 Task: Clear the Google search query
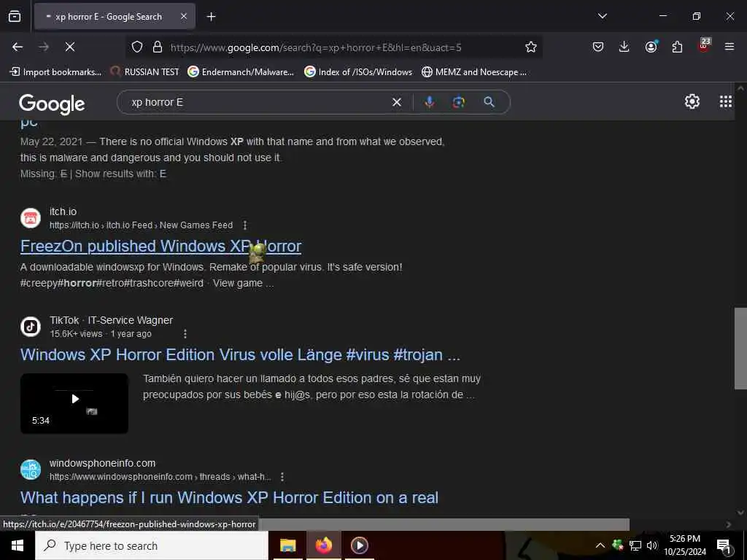tap(396, 102)
